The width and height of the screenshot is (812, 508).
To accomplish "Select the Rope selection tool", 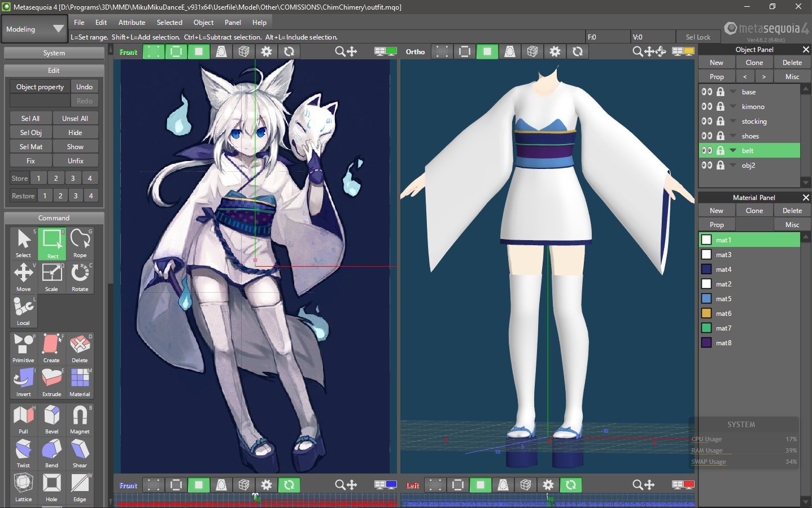I will 80,244.
